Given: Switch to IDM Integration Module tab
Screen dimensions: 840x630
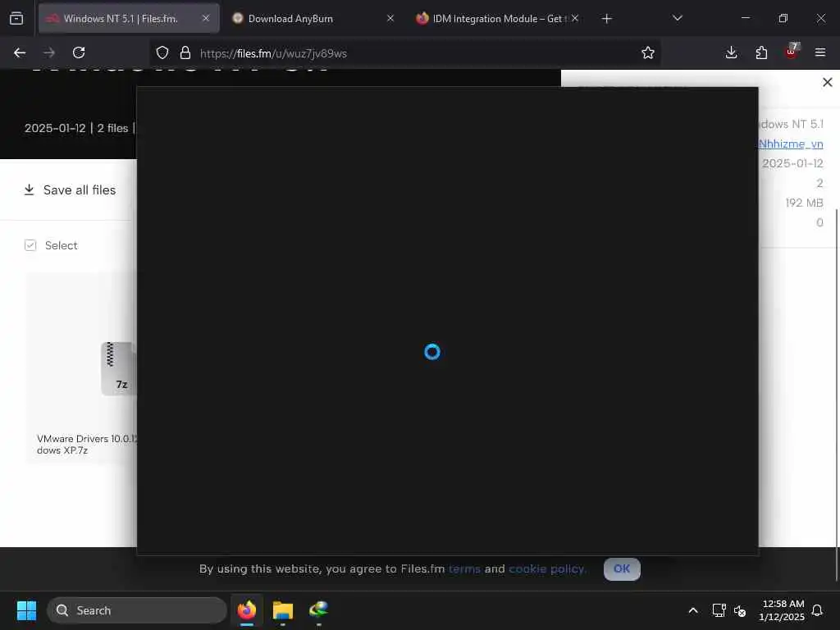Looking at the screenshot, I should coord(496,18).
